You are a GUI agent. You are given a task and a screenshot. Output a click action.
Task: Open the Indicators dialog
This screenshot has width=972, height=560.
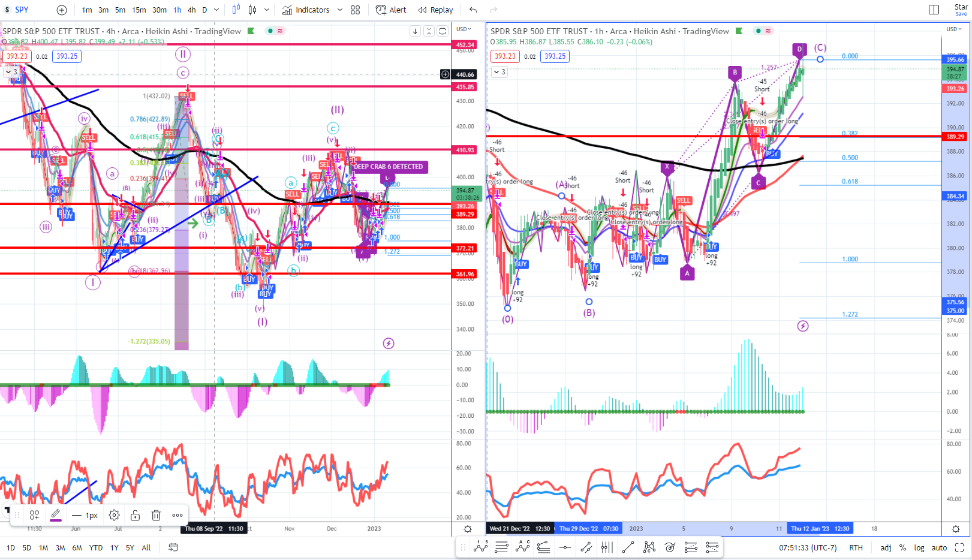click(306, 10)
